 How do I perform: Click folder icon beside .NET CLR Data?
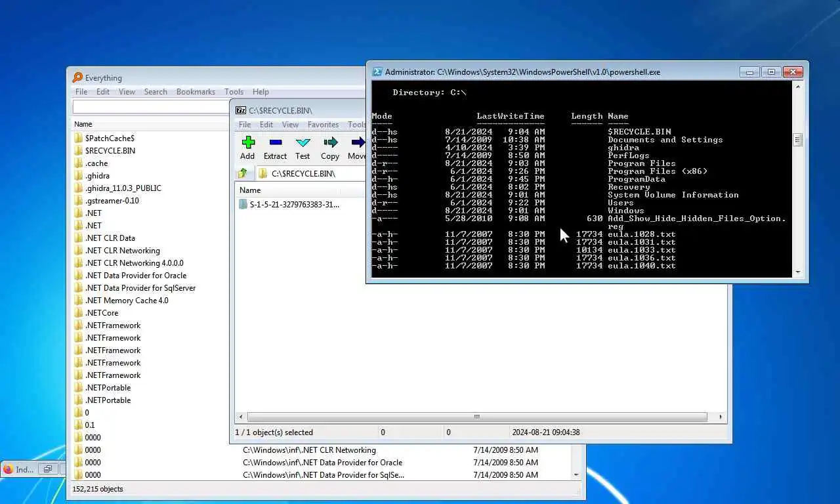(x=78, y=238)
